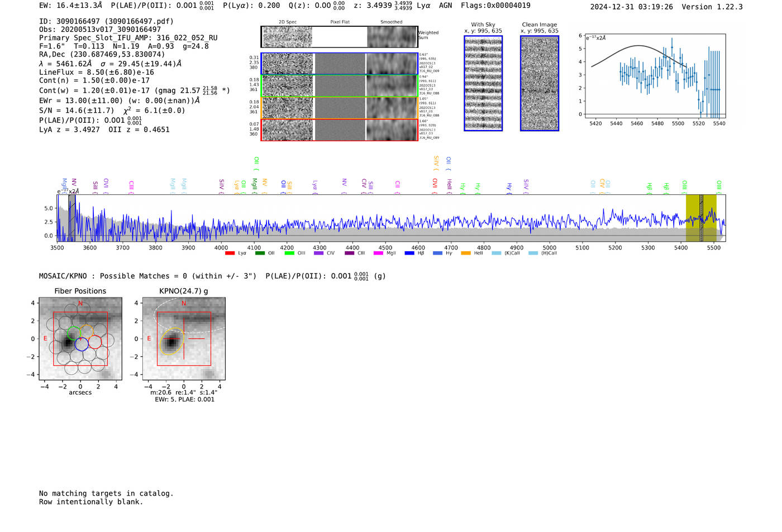
Task: Click the 'P(Lyα): 0.200' header value
Action: [251, 6]
